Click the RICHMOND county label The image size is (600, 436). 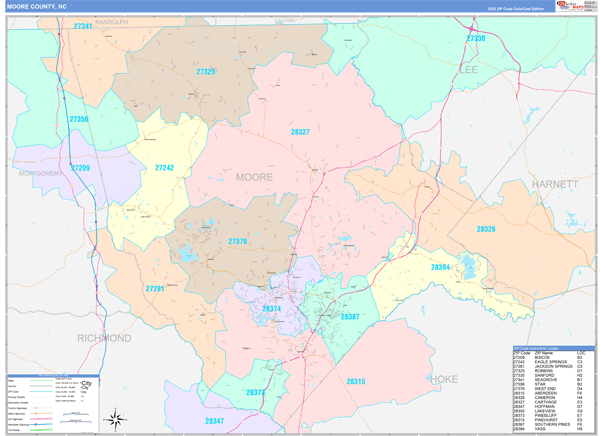click(x=103, y=338)
